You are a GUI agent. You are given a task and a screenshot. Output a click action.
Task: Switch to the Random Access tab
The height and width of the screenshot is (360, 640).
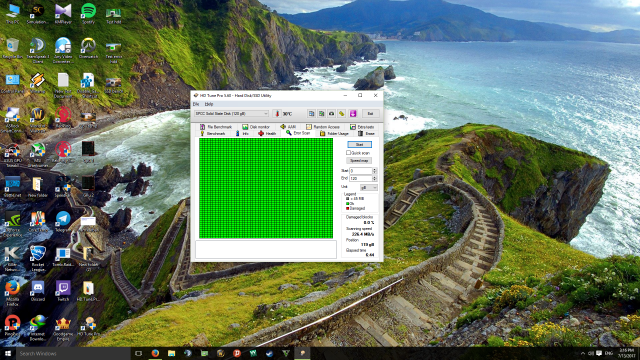[x=323, y=127]
